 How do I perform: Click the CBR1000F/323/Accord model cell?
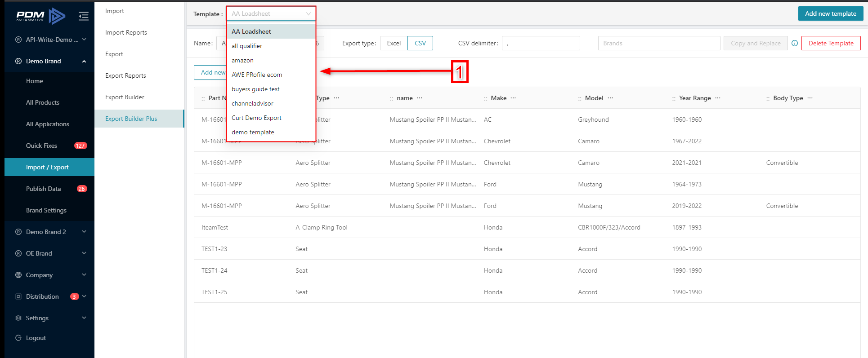point(609,227)
